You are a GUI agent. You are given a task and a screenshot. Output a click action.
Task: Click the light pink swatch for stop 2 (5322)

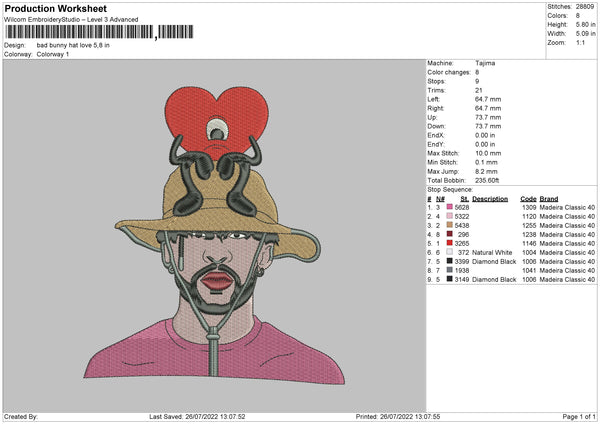coord(450,216)
